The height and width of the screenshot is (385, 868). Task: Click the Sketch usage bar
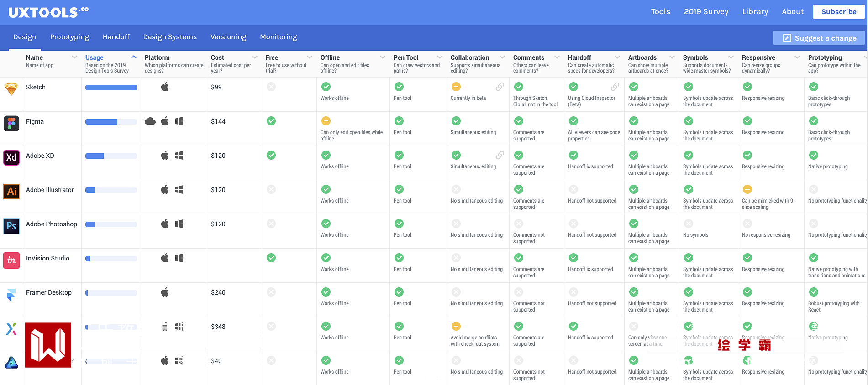[111, 88]
